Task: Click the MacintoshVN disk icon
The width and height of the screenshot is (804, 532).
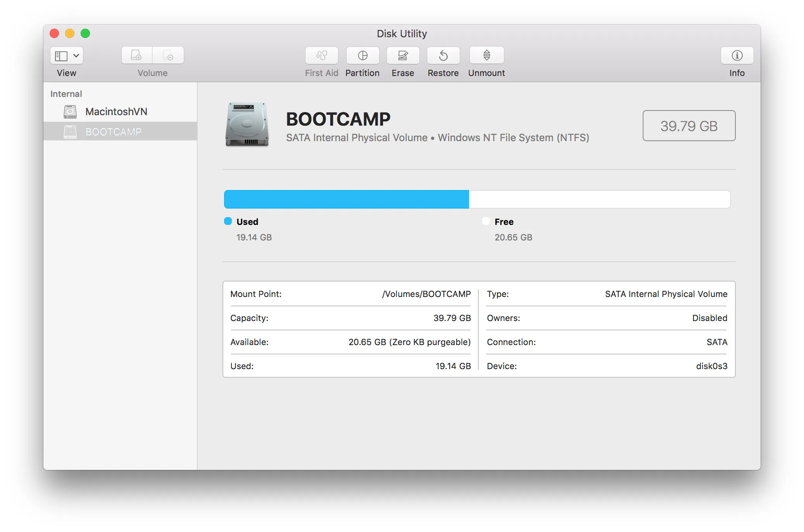Action: (70, 112)
